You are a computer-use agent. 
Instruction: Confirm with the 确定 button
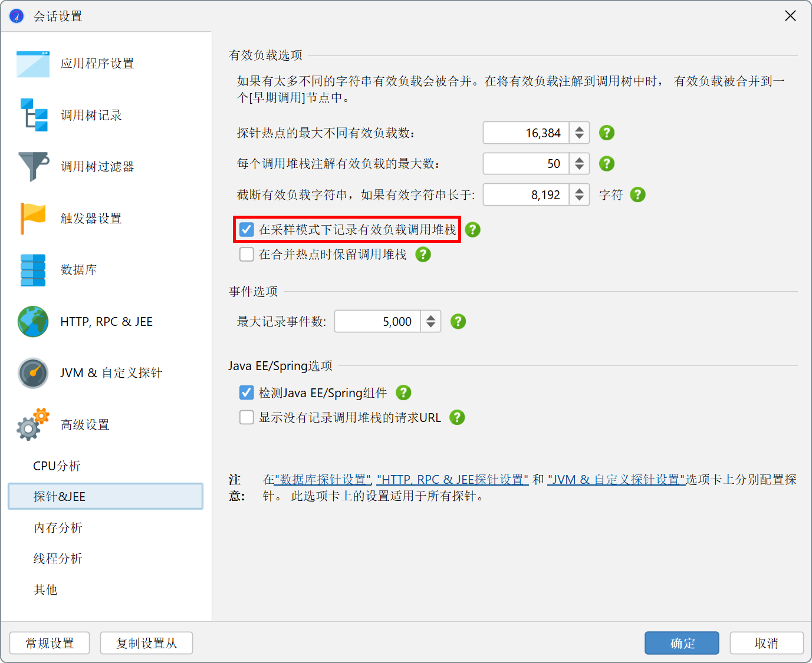click(x=682, y=643)
